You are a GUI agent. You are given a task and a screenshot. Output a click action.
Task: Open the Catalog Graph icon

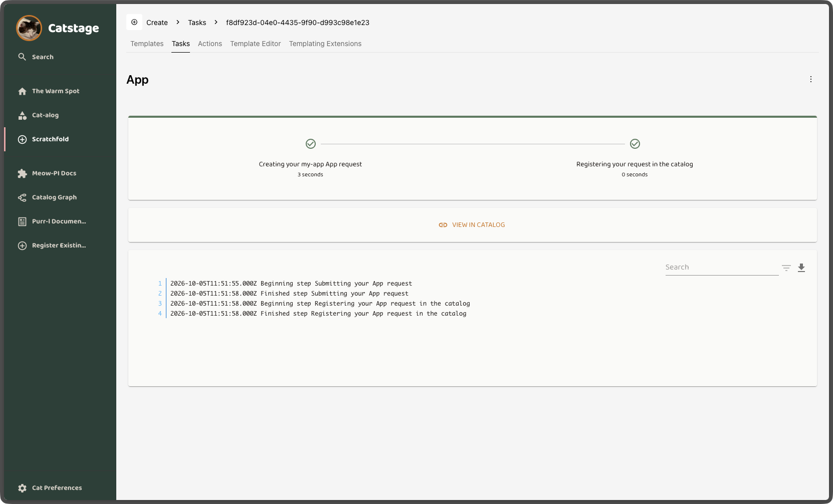tap(22, 197)
